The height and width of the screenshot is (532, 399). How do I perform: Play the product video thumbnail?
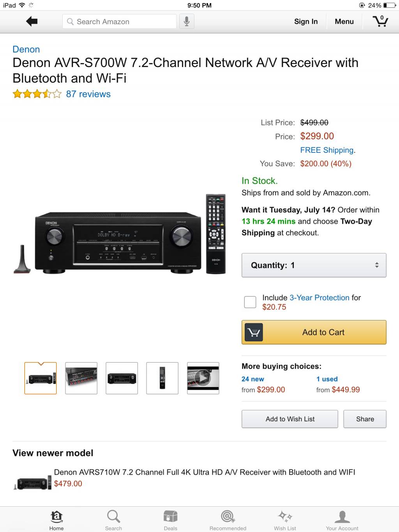coord(203,378)
